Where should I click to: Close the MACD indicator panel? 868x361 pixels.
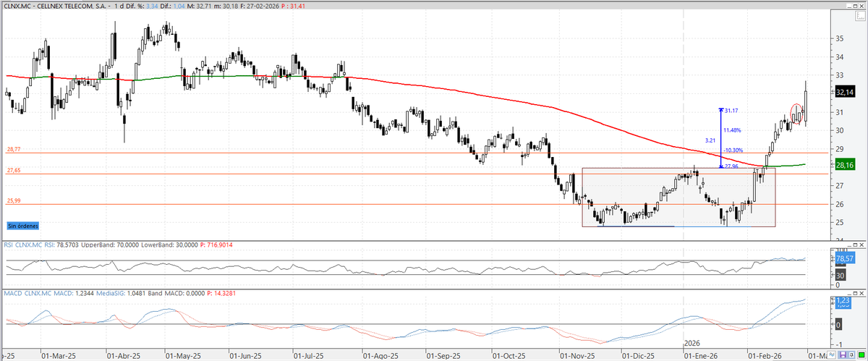[x=861, y=293]
